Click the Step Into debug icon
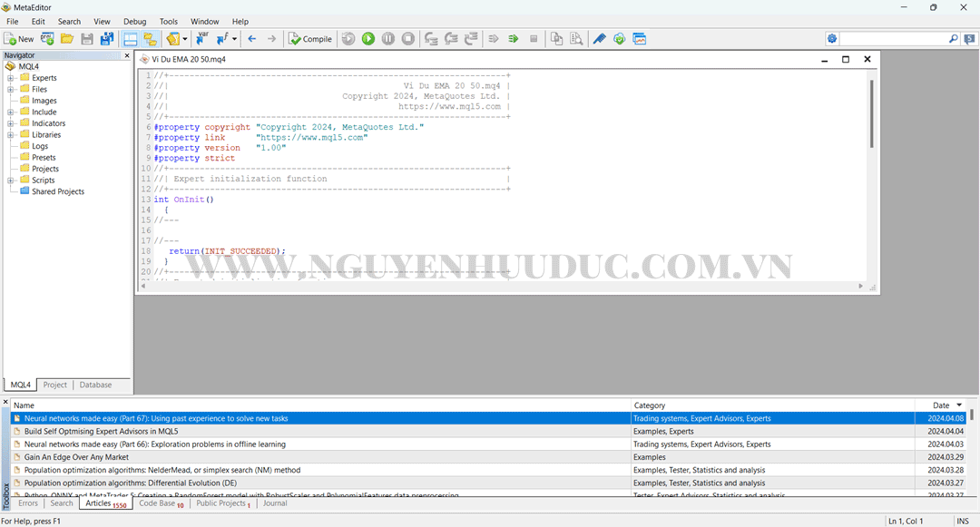 [431, 39]
